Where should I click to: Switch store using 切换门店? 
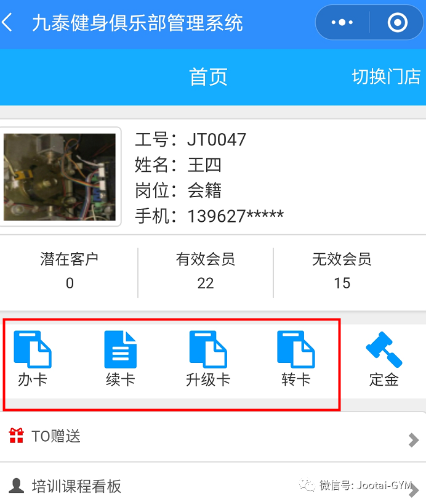coord(386,76)
